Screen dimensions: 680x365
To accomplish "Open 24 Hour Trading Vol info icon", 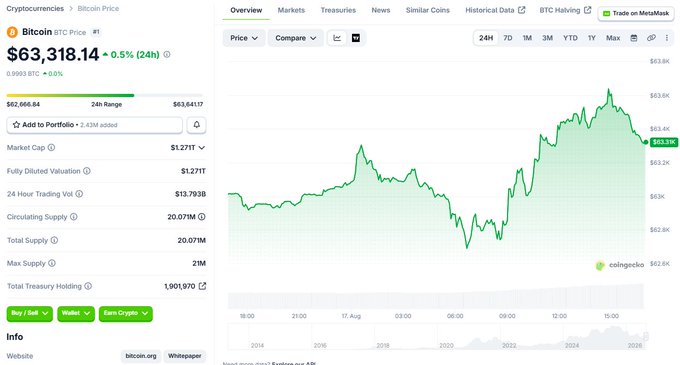I will pyautogui.click(x=79, y=194).
